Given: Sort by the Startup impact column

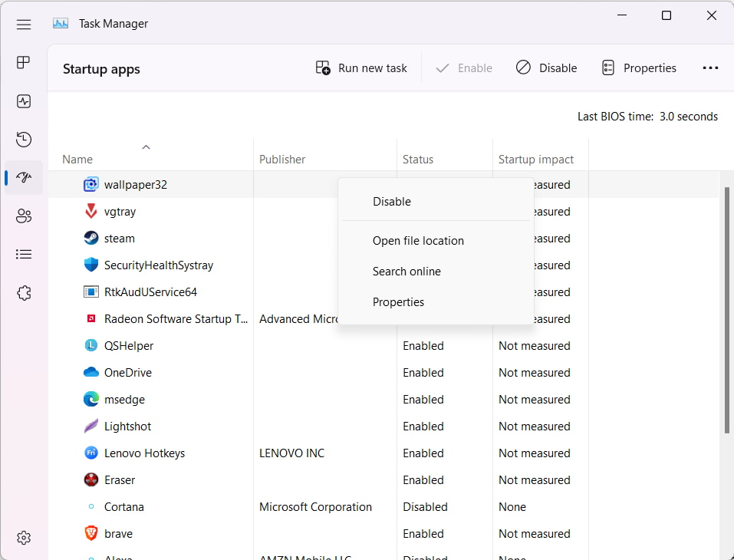Looking at the screenshot, I should pyautogui.click(x=536, y=160).
